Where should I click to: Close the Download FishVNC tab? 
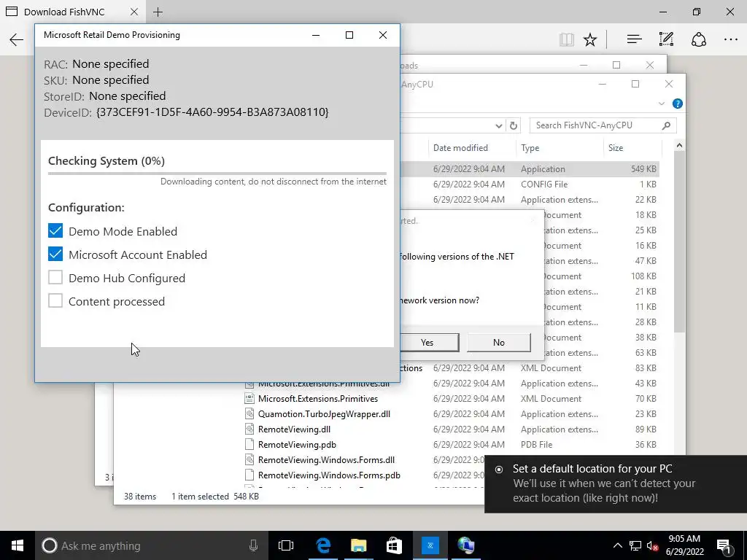(x=134, y=12)
